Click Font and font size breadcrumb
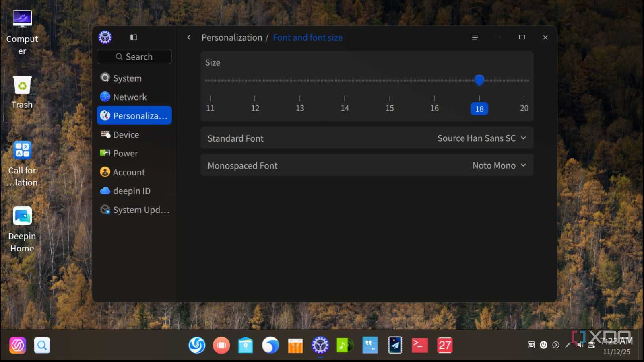 coord(308,37)
